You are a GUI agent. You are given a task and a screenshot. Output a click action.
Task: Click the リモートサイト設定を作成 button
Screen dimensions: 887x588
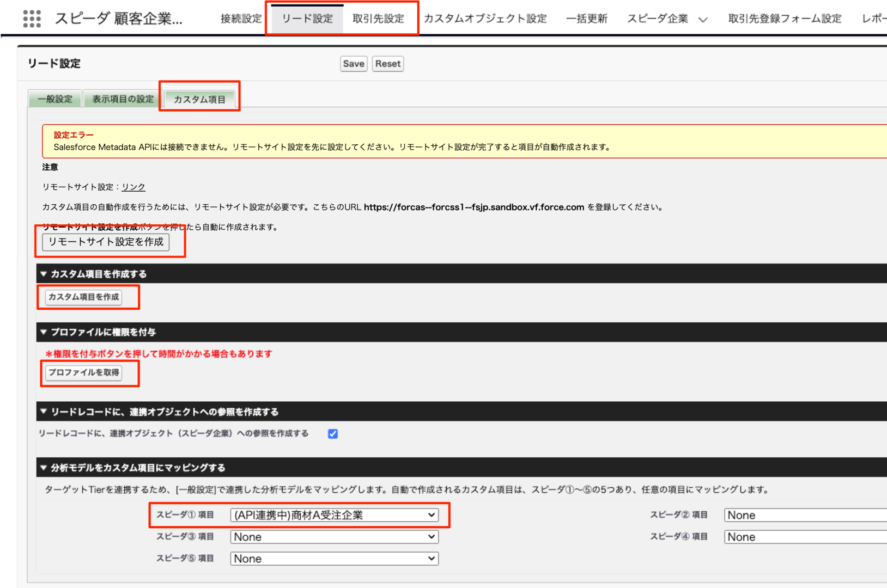pyautogui.click(x=106, y=242)
